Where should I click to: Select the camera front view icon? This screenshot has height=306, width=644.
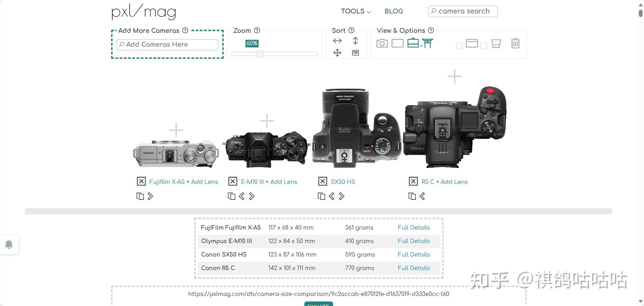(x=382, y=44)
